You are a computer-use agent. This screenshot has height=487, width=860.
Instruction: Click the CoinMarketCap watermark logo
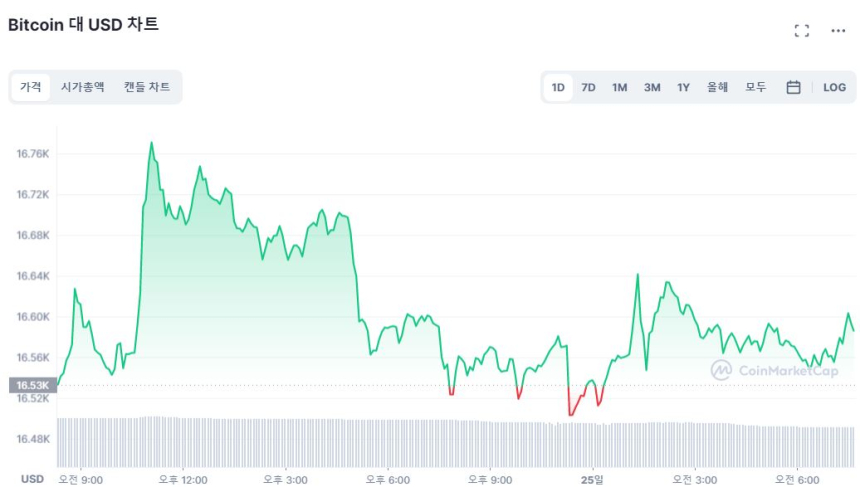(x=774, y=370)
